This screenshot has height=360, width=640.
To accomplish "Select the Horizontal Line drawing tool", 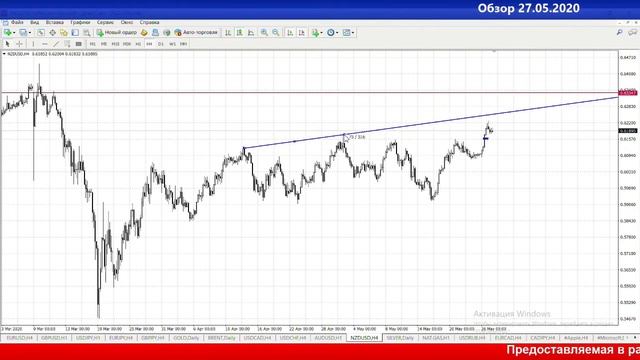I will point(44,44).
